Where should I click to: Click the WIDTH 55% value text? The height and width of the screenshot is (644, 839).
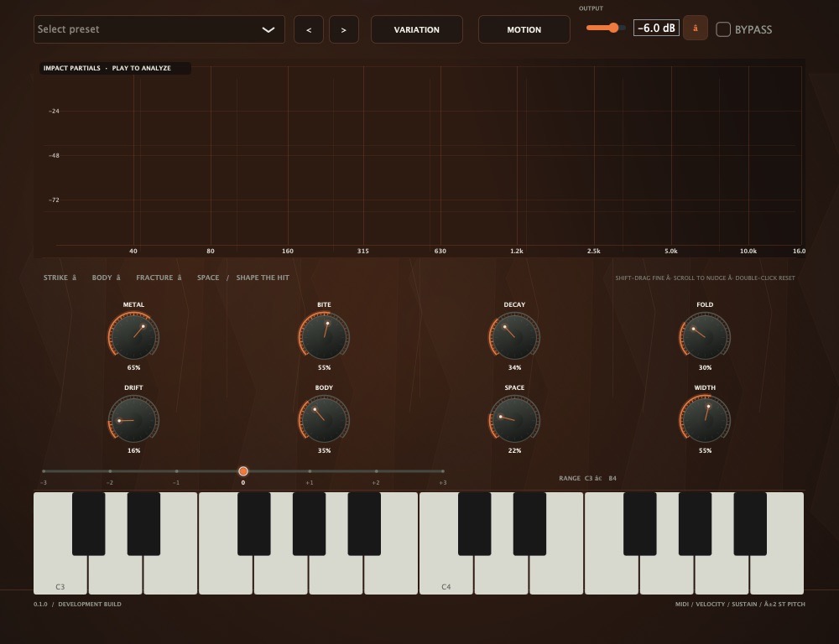pyautogui.click(x=705, y=450)
